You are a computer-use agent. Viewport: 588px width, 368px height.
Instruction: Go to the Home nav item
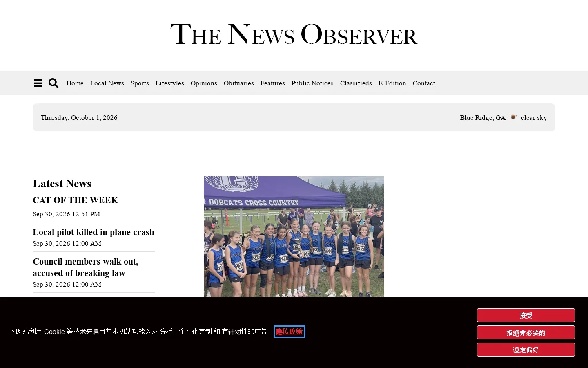[75, 83]
